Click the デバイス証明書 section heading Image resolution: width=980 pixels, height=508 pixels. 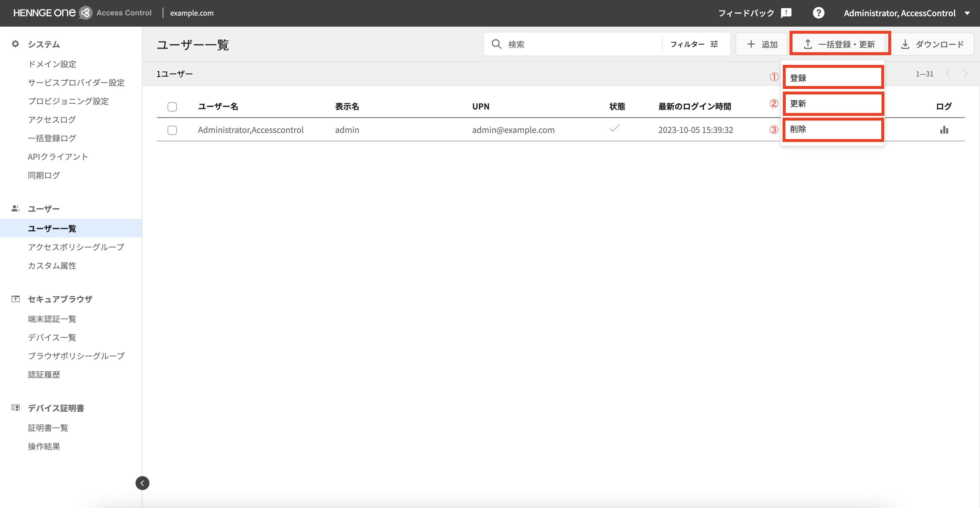tap(56, 408)
